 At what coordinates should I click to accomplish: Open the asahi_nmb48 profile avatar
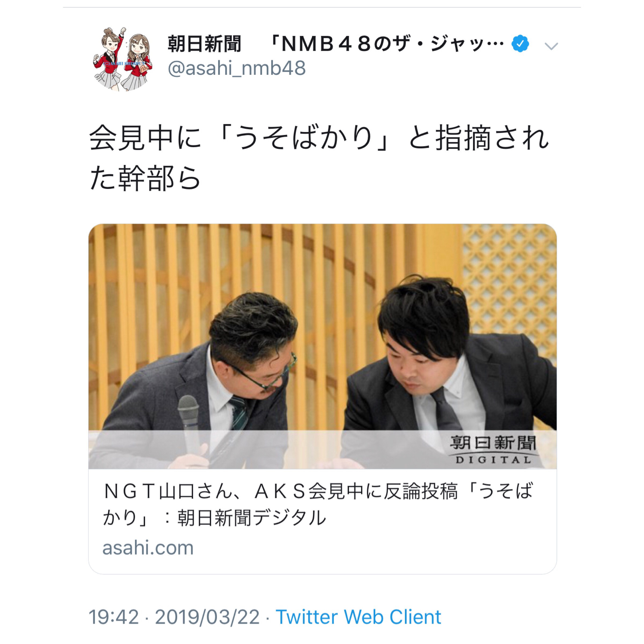[x=123, y=59]
